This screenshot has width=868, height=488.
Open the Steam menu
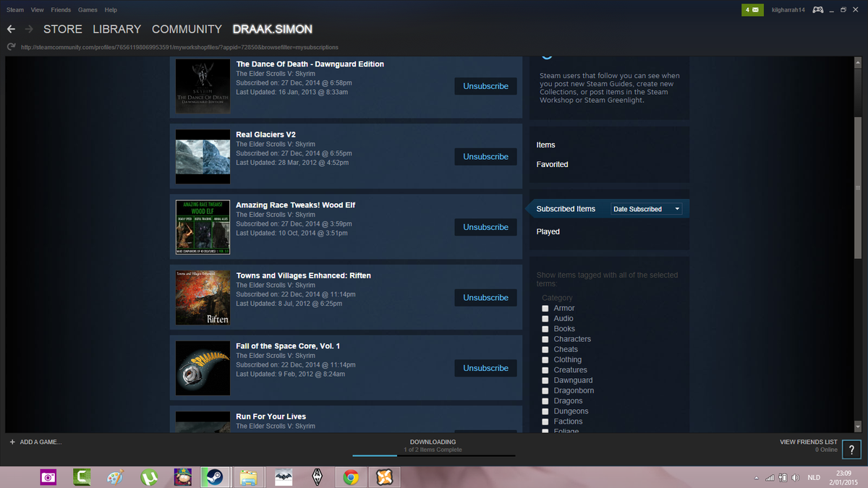pos(15,10)
